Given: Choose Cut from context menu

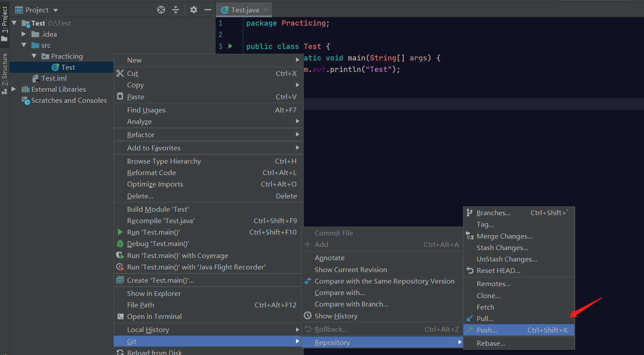Looking at the screenshot, I should 208,73.
